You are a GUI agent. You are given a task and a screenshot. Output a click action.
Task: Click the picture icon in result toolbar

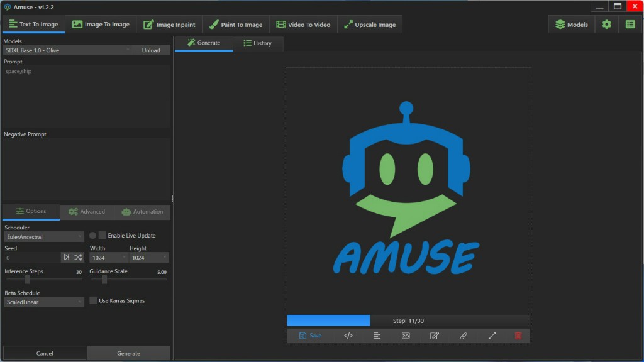coord(406,336)
